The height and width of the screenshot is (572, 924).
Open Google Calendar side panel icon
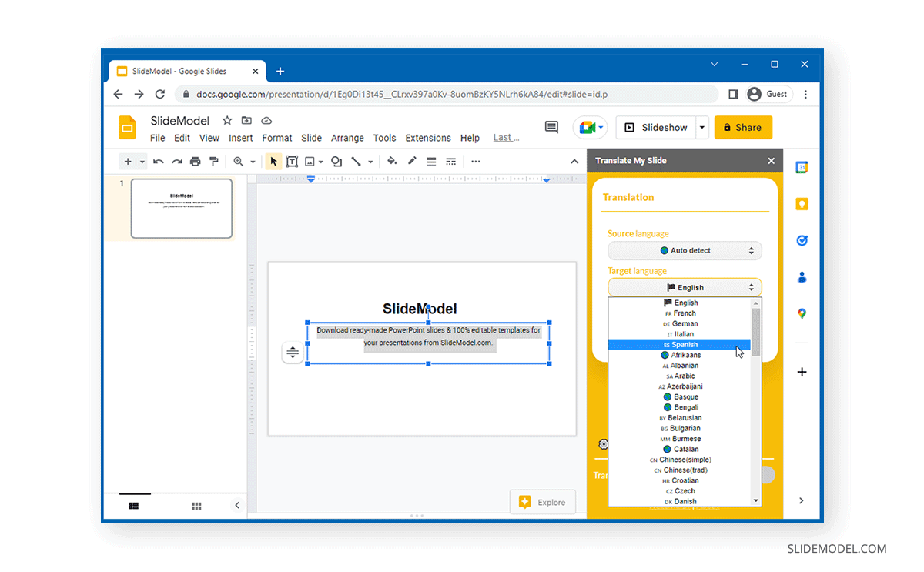tap(802, 167)
